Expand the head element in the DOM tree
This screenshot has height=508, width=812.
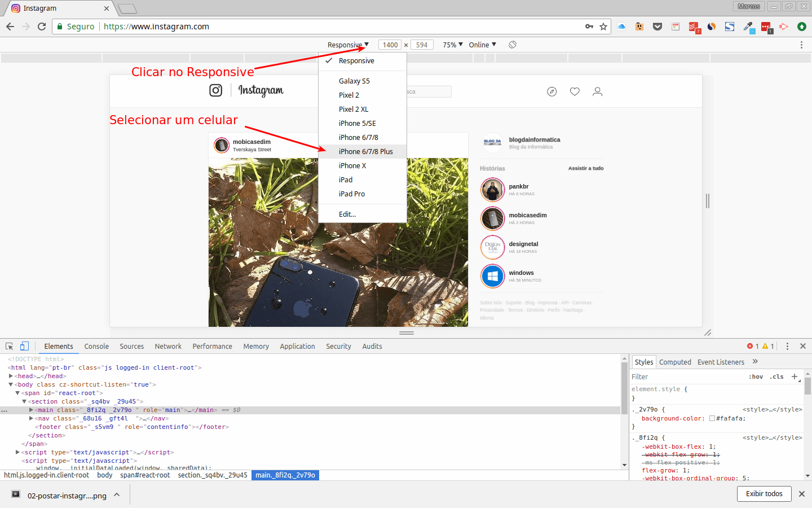click(x=11, y=376)
